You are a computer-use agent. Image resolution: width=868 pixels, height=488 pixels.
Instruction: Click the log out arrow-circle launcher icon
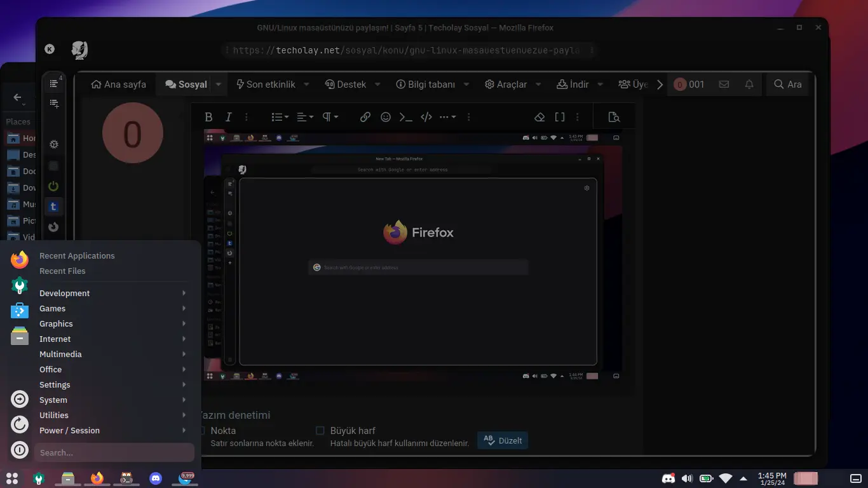click(x=20, y=399)
